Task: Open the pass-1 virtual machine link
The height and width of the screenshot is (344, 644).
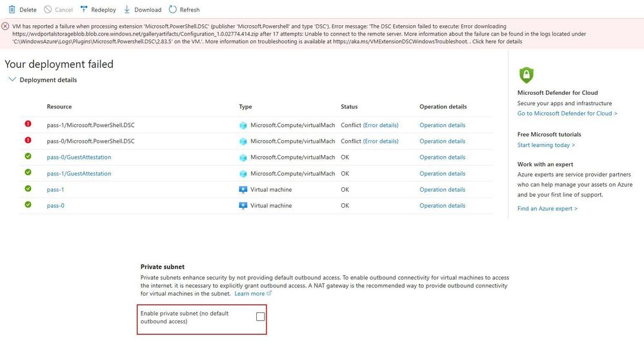Action: click(55, 190)
